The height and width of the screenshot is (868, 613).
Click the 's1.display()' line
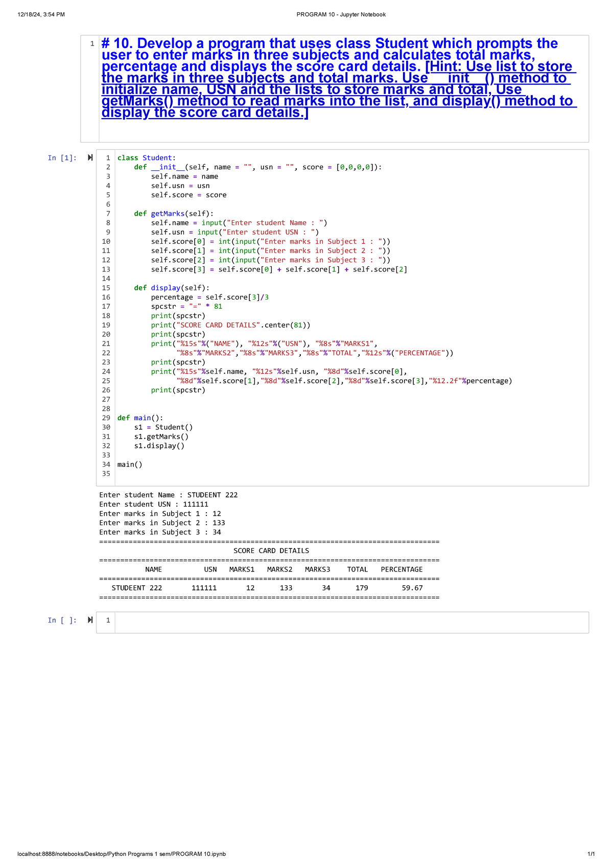tap(159, 446)
